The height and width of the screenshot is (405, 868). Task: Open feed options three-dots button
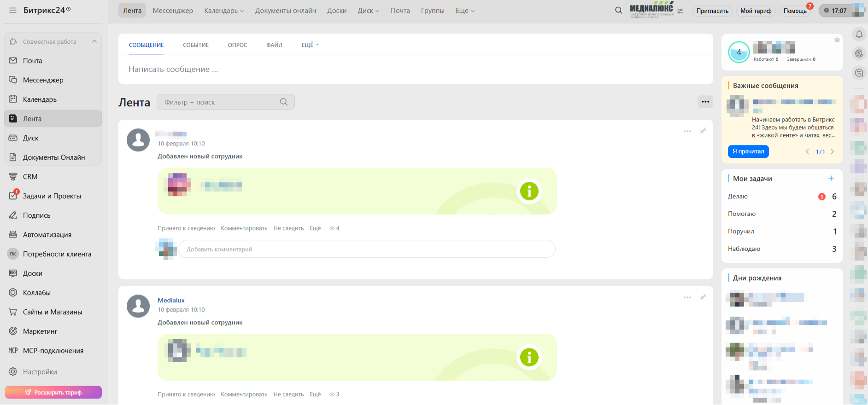click(705, 102)
